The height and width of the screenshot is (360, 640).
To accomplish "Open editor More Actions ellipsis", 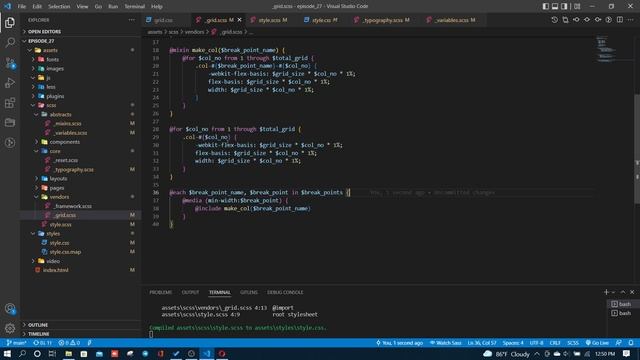I will (x=631, y=20).
